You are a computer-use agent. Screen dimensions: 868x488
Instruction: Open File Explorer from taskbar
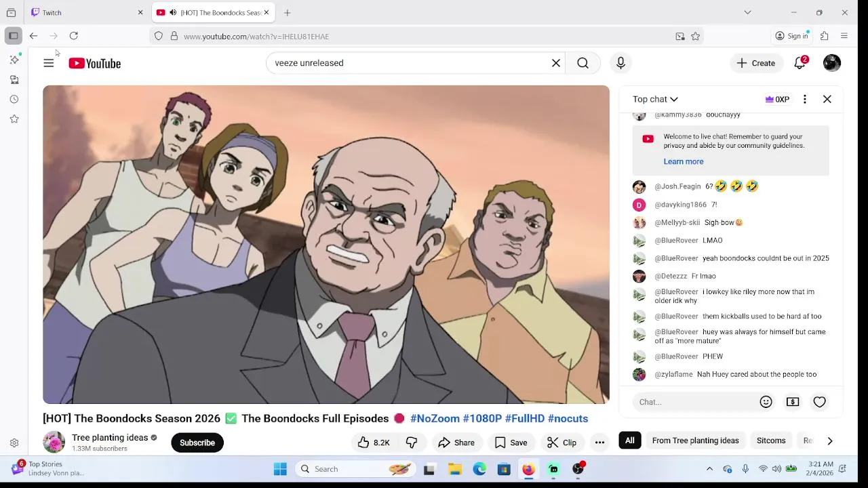click(455, 469)
